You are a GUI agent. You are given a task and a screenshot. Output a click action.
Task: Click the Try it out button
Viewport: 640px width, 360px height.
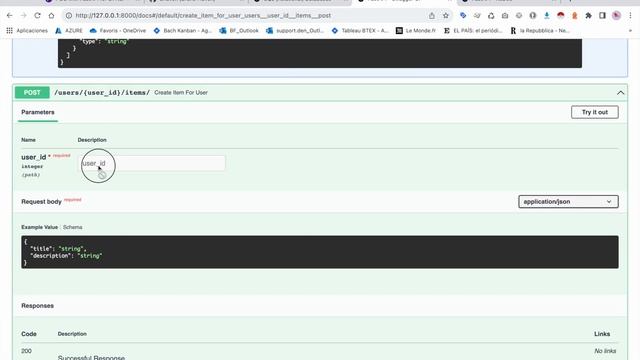point(594,112)
